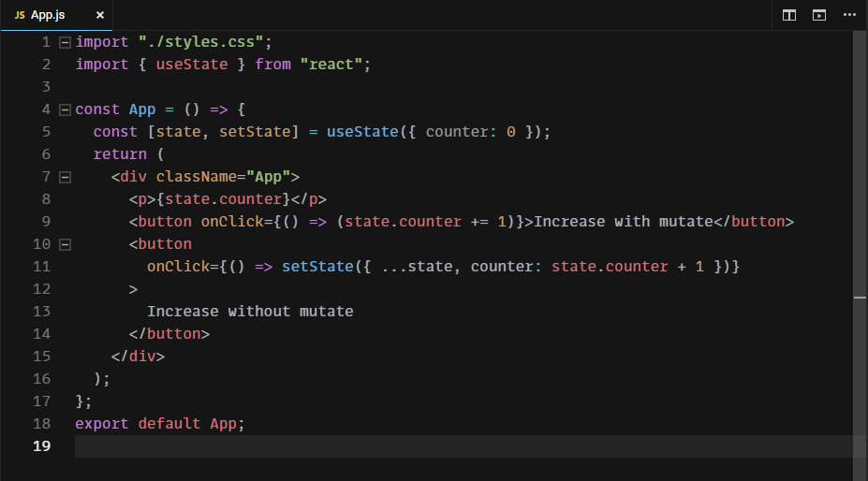The height and width of the screenshot is (481, 868).
Task: Split the editor with the split icon
Action: click(x=788, y=15)
